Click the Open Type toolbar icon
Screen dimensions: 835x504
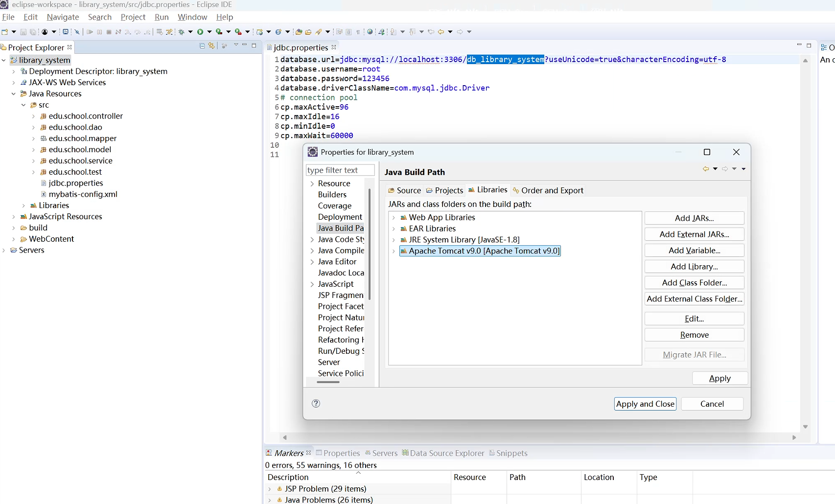click(x=299, y=32)
